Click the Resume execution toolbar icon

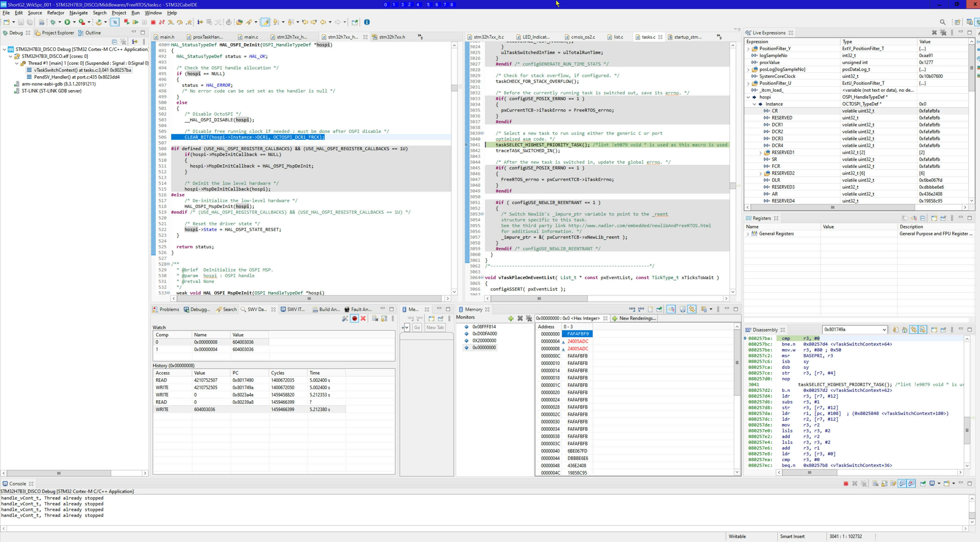pos(135,22)
